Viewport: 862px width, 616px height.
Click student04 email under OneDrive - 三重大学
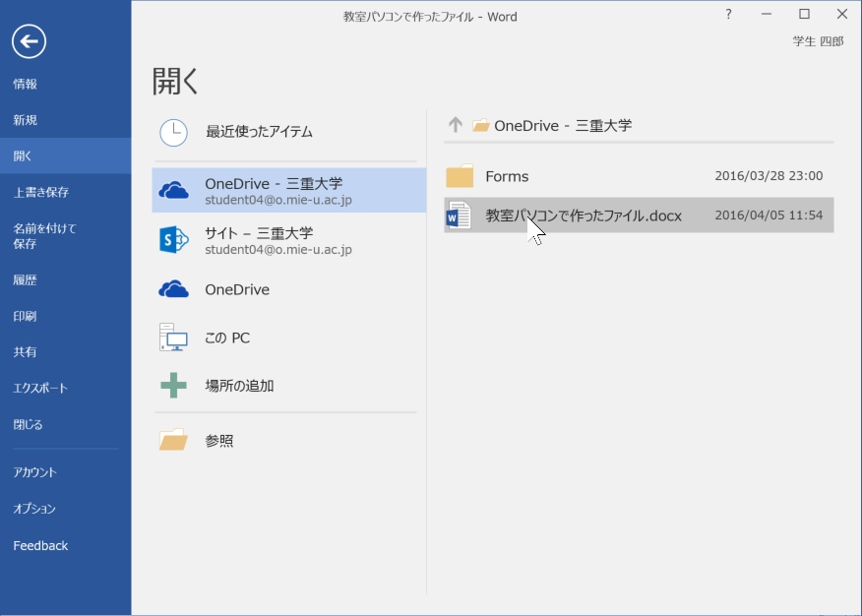pyautogui.click(x=278, y=200)
